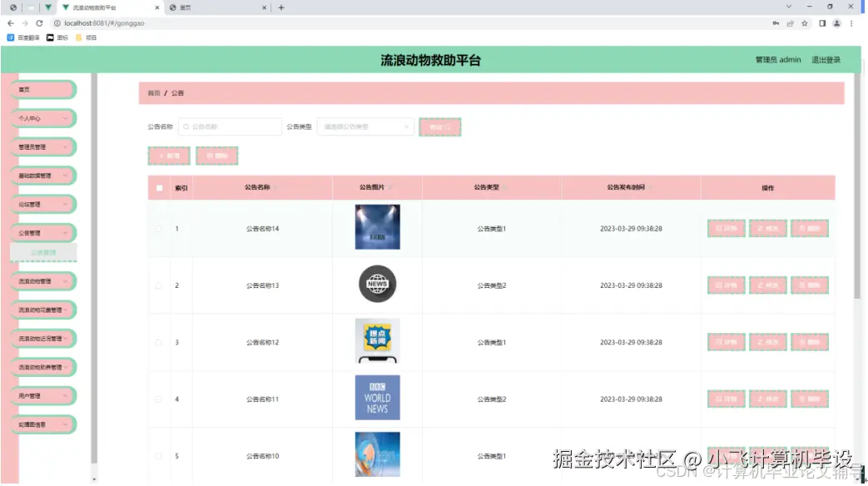The width and height of the screenshot is (868, 486).
Task: Check the checkbox for row 3 公告名称12
Action: click(159, 343)
